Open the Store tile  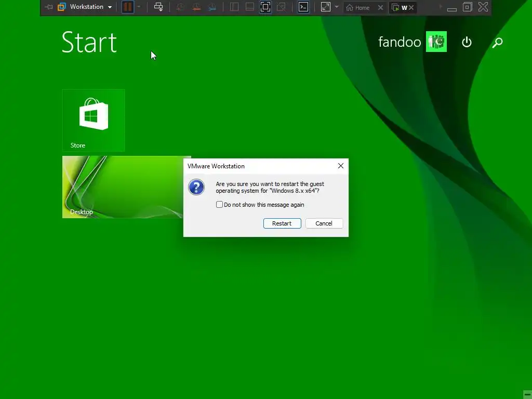pyautogui.click(x=94, y=121)
